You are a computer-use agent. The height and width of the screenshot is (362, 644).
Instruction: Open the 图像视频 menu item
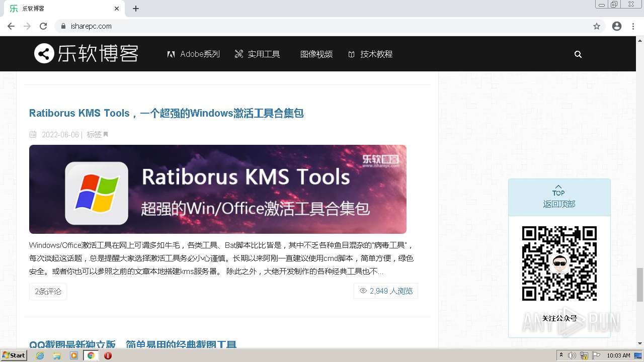(x=316, y=54)
